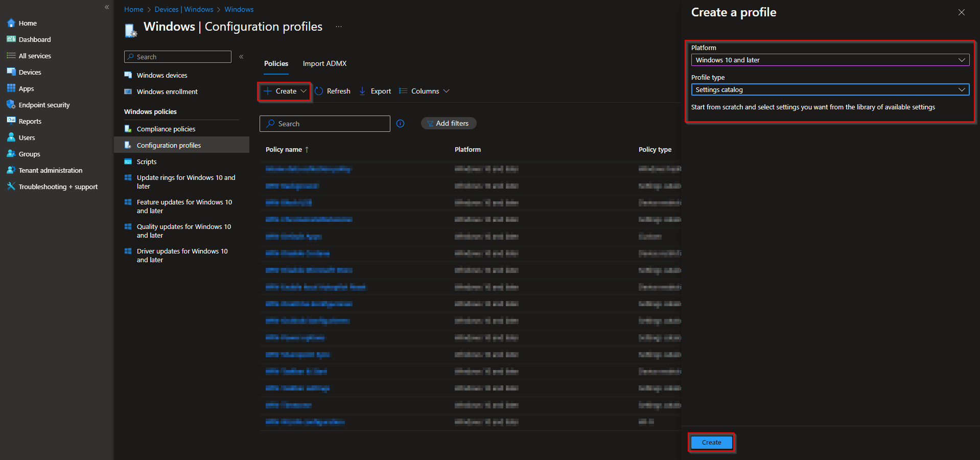
Task: Open Add filters
Action: click(448, 123)
